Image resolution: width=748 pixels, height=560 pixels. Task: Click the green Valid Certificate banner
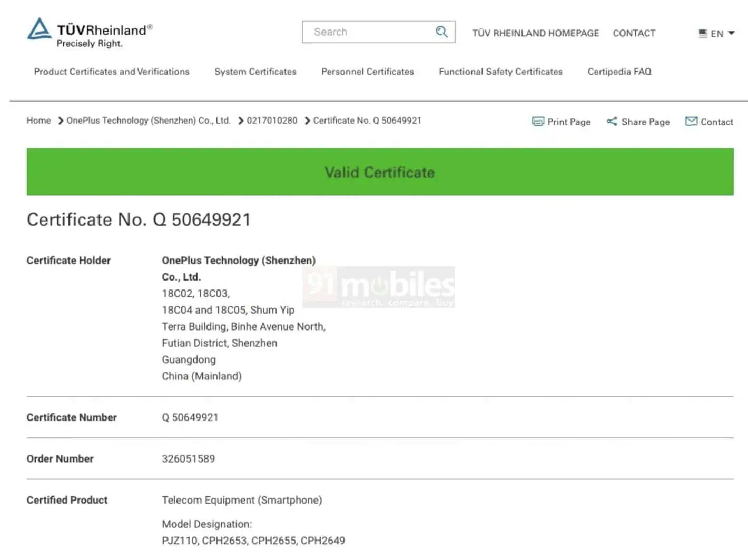point(379,172)
